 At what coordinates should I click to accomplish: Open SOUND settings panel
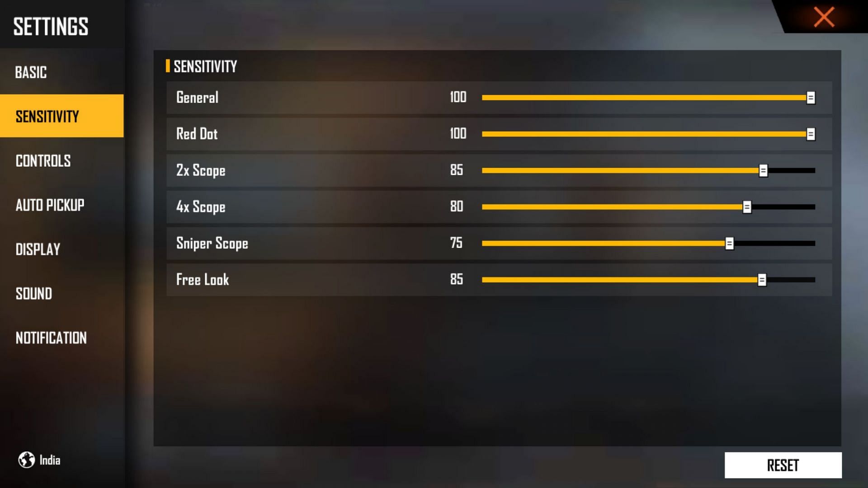[33, 293]
